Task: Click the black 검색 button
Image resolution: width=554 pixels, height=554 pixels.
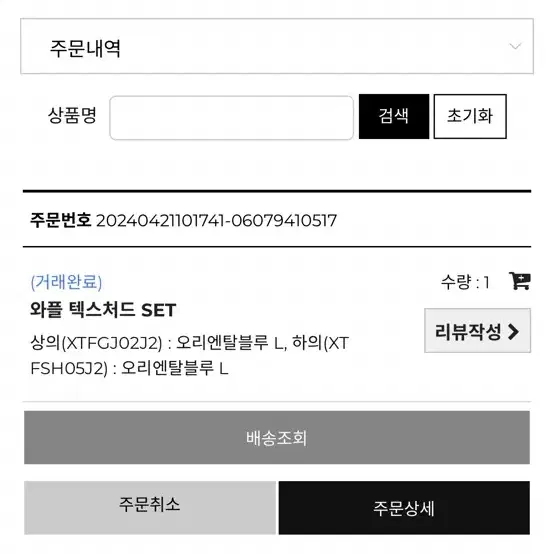Action: tap(394, 116)
